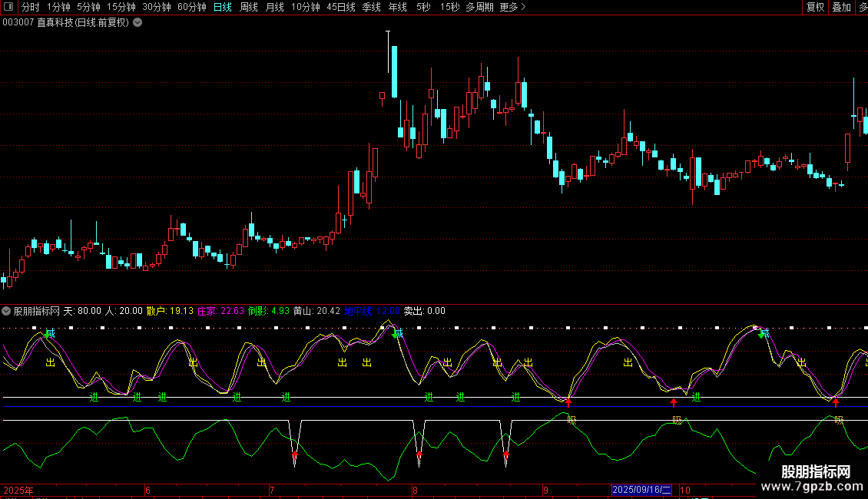Select the 日线 daily period tab
Screen dimensions: 868x499
point(222,7)
